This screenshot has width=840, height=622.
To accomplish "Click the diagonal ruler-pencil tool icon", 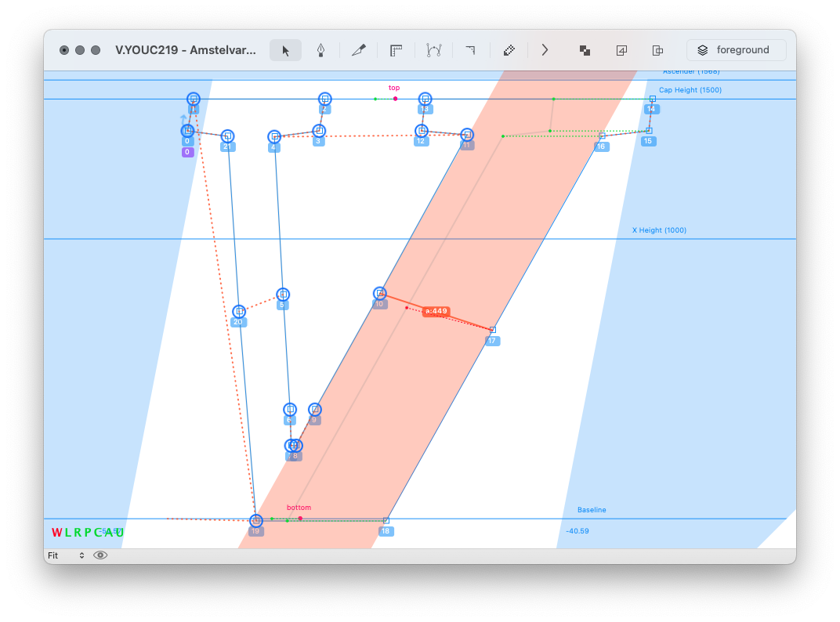I will (x=509, y=50).
